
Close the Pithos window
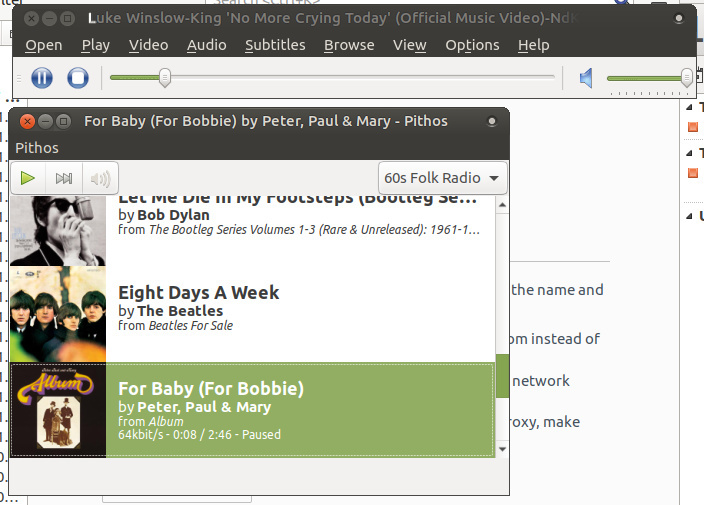[27, 122]
